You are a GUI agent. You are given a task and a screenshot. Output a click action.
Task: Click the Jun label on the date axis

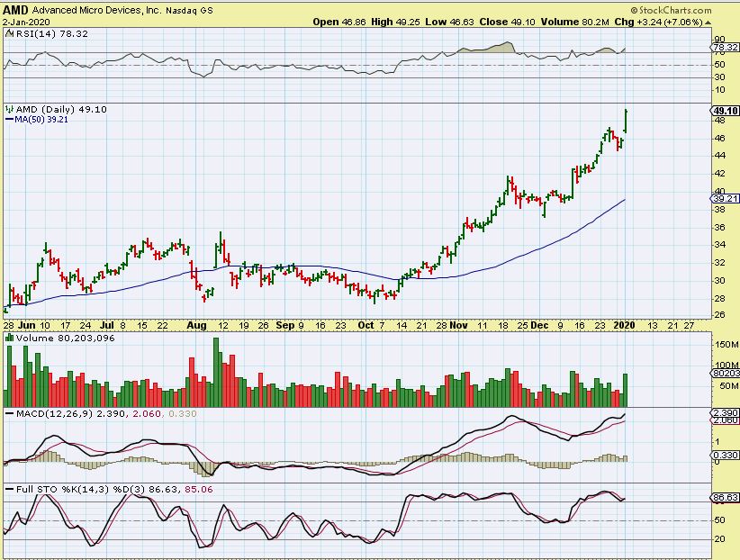(x=27, y=325)
